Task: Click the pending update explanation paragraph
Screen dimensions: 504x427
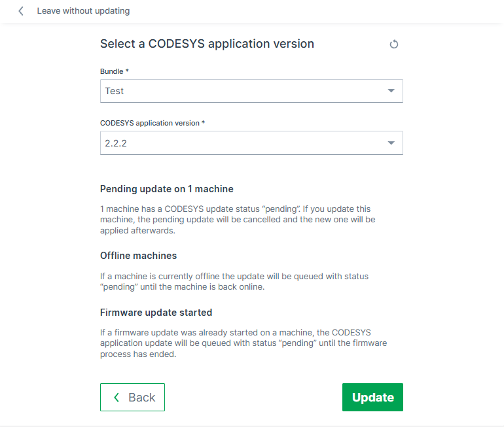Action: (238, 220)
